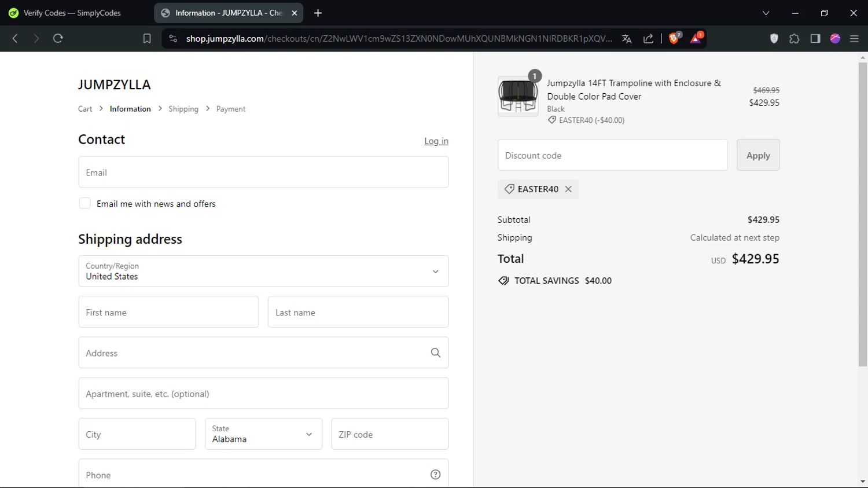The height and width of the screenshot is (488, 868).
Task: Click the share page icon
Action: [649, 39]
